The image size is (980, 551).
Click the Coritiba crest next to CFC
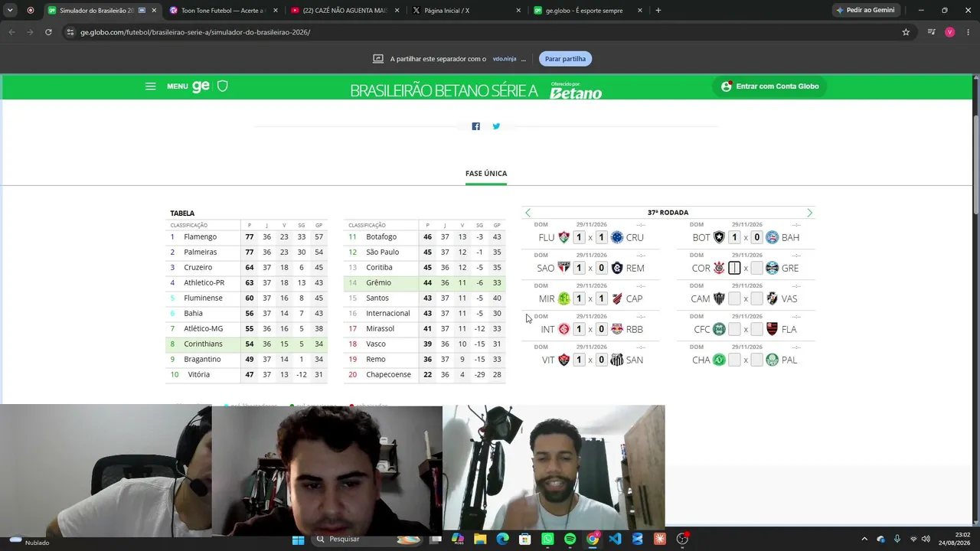coord(719,329)
